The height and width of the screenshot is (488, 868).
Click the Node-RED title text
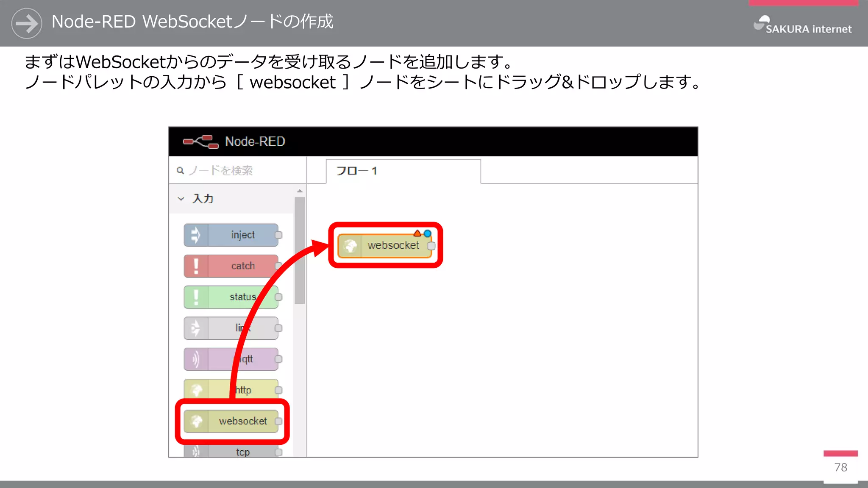tap(255, 141)
